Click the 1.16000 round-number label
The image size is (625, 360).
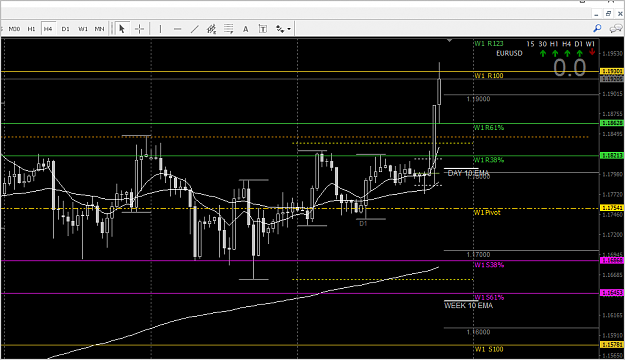click(x=478, y=332)
